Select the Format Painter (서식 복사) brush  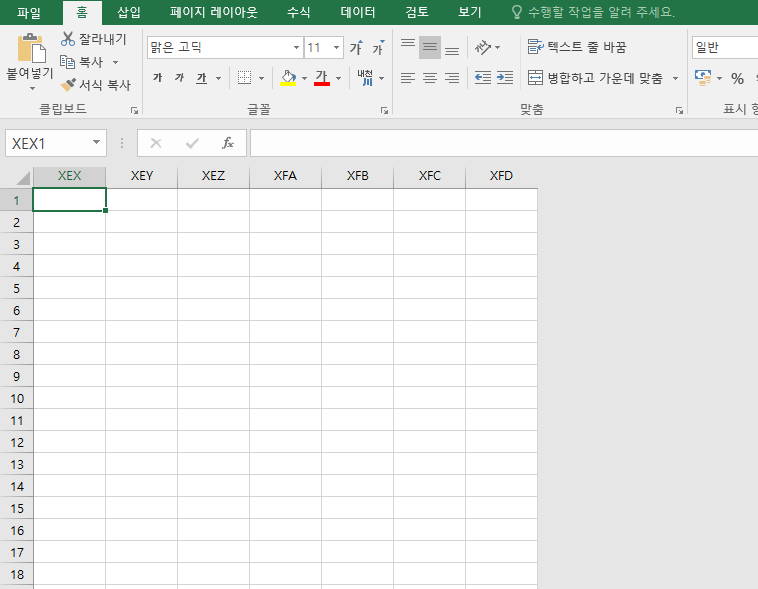tap(68, 85)
